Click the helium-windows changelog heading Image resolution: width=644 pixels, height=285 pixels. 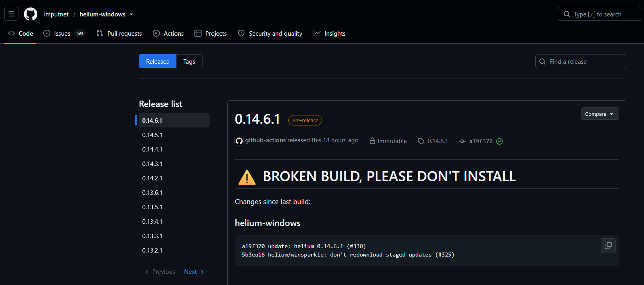[x=267, y=223]
